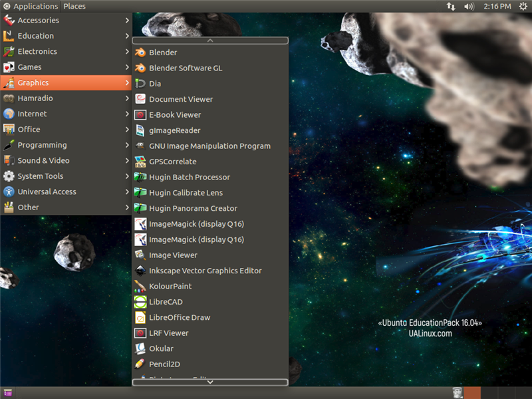Open E-Book Viewer using its icon
532x399 pixels.
click(x=140, y=114)
